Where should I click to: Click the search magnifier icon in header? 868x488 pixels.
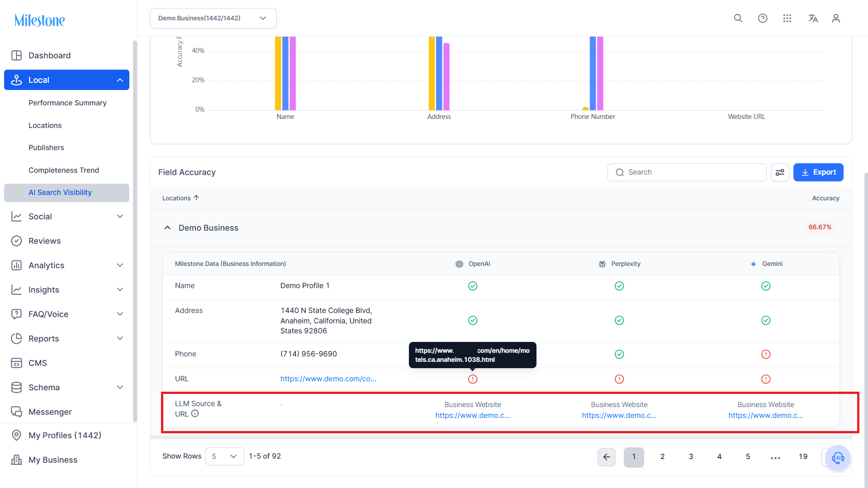click(738, 18)
